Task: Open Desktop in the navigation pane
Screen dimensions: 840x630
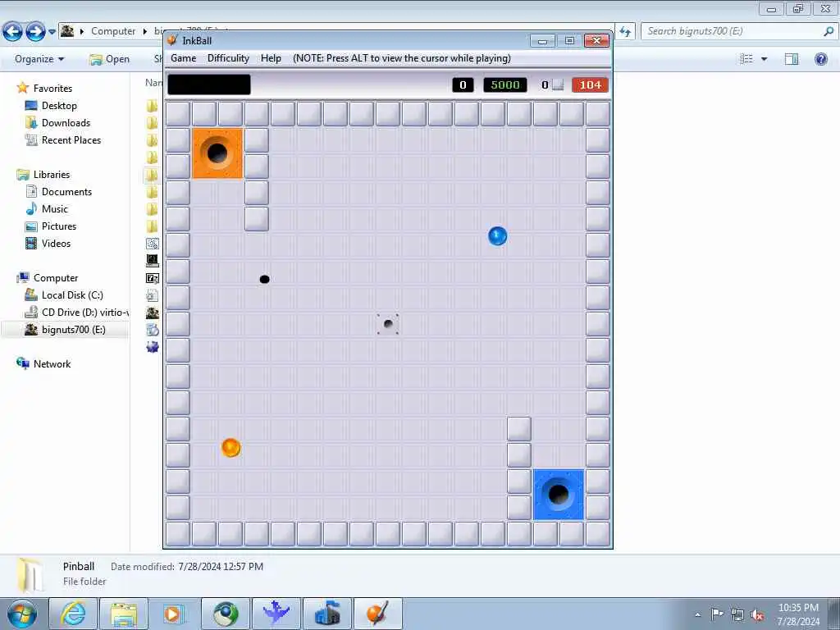Action: (59, 106)
